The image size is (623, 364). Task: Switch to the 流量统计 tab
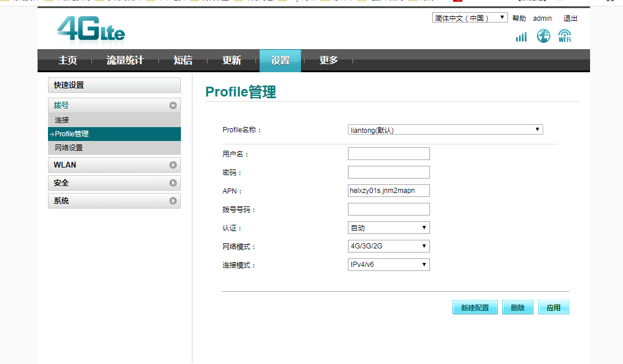click(x=125, y=61)
